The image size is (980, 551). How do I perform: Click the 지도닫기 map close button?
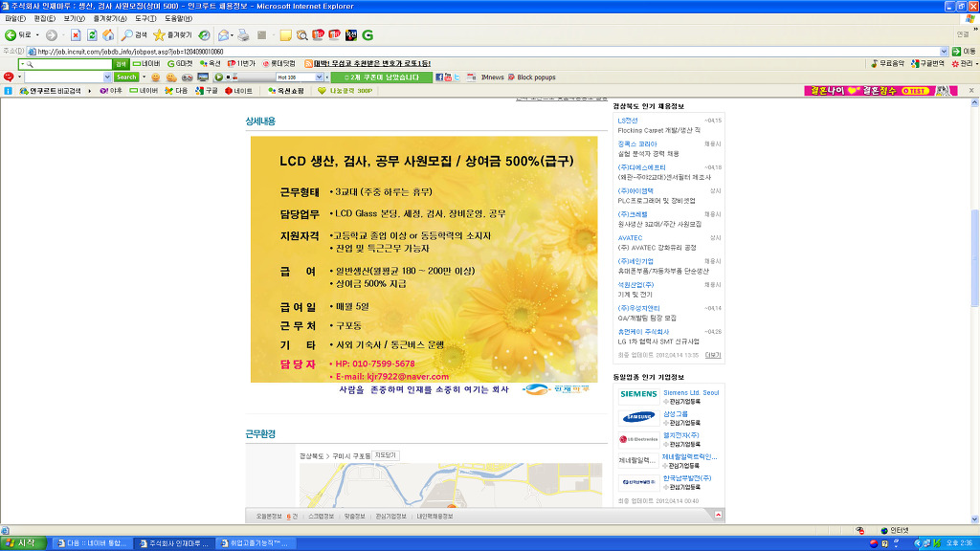tap(386, 455)
